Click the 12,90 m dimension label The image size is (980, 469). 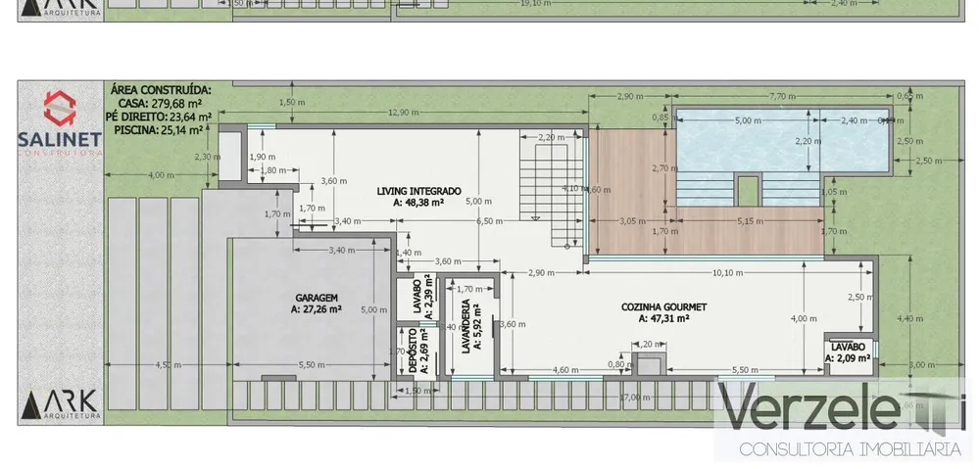tap(404, 113)
